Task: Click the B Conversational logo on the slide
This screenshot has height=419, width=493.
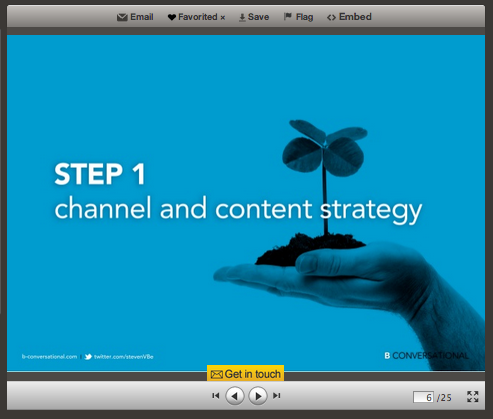Action: (x=426, y=356)
